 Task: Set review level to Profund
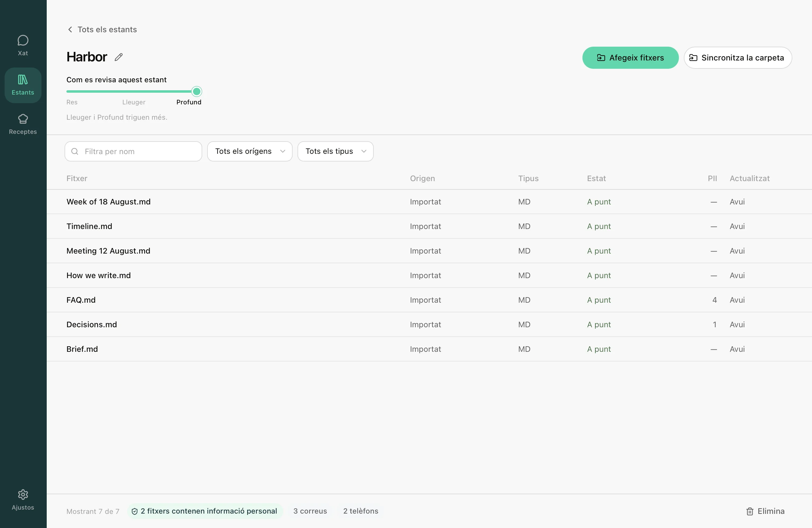click(x=189, y=102)
